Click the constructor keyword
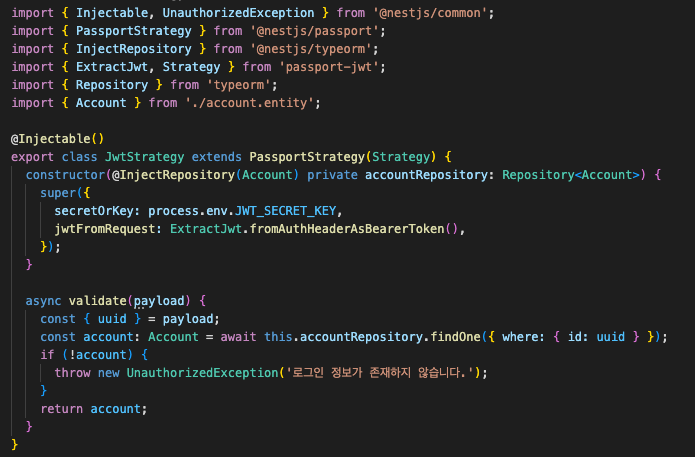Screen dimensions: 695x457 click(65, 175)
